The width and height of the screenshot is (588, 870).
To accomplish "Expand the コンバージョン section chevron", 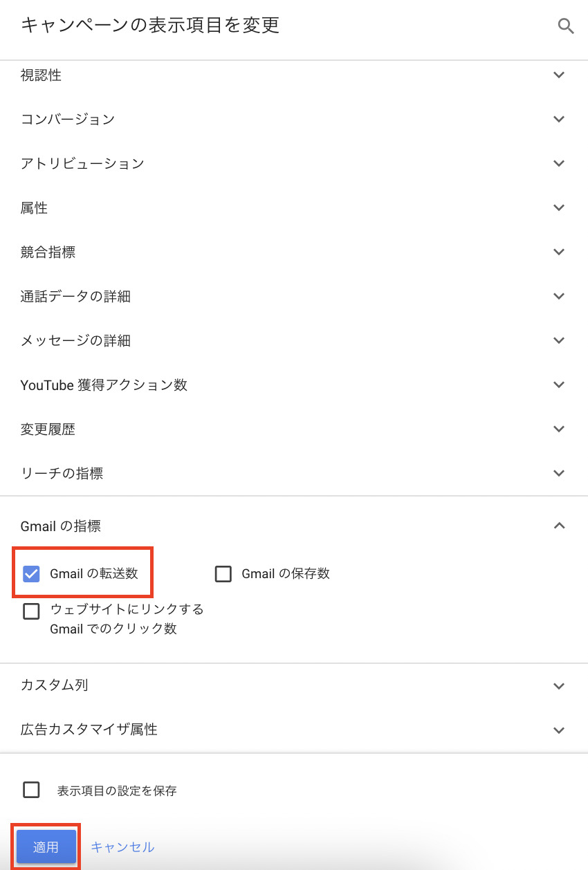I will pyautogui.click(x=560, y=119).
